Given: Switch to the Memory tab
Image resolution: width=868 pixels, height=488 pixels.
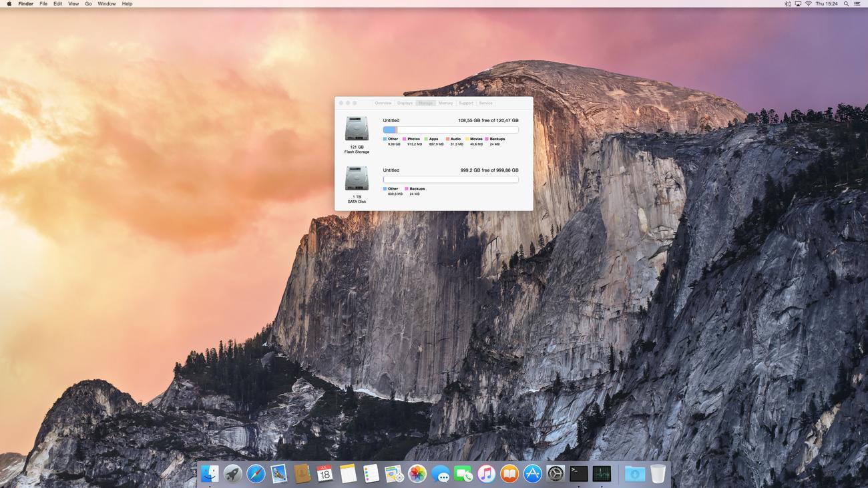Looking at the screenshot, I should tap(445, 103).
